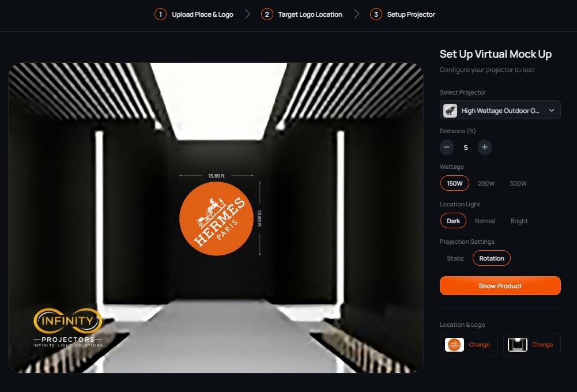Set projection to Static
Image resolution: width=577 pixels, height=392 pixels.
coord(455,258)
